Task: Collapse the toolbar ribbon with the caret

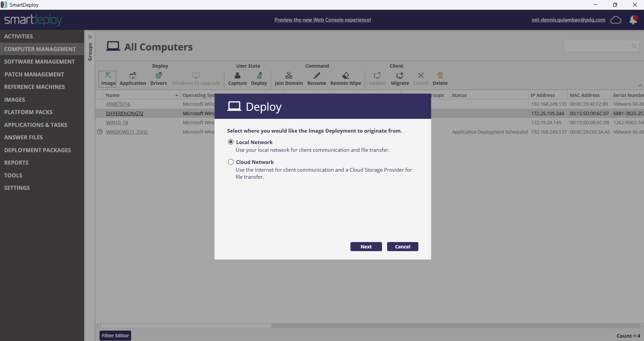Action: coord(640,86)
